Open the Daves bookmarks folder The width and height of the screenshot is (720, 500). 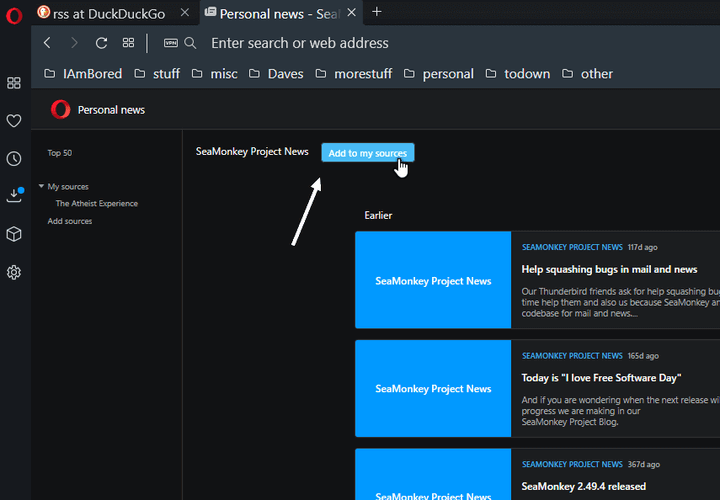pyautogui.click(x=276, y=74)
